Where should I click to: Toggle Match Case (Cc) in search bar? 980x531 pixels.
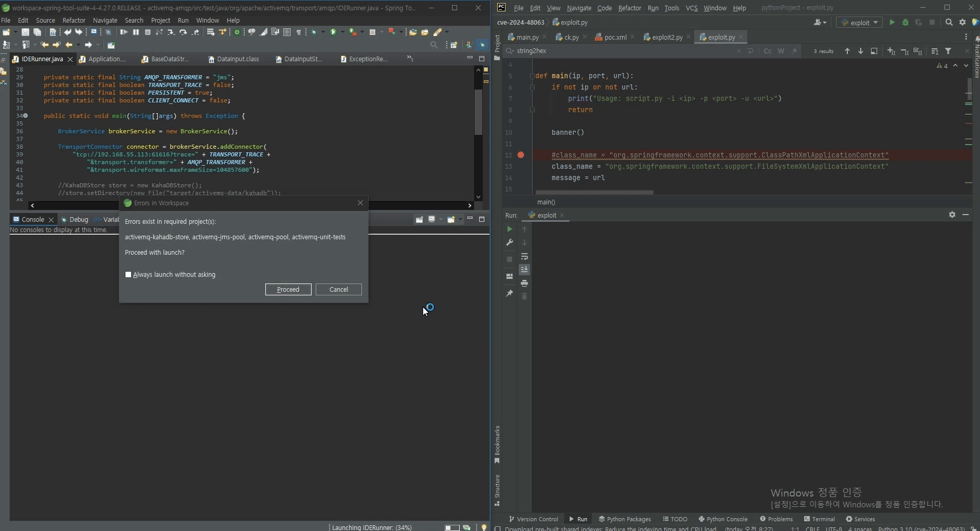pos(768,51)
